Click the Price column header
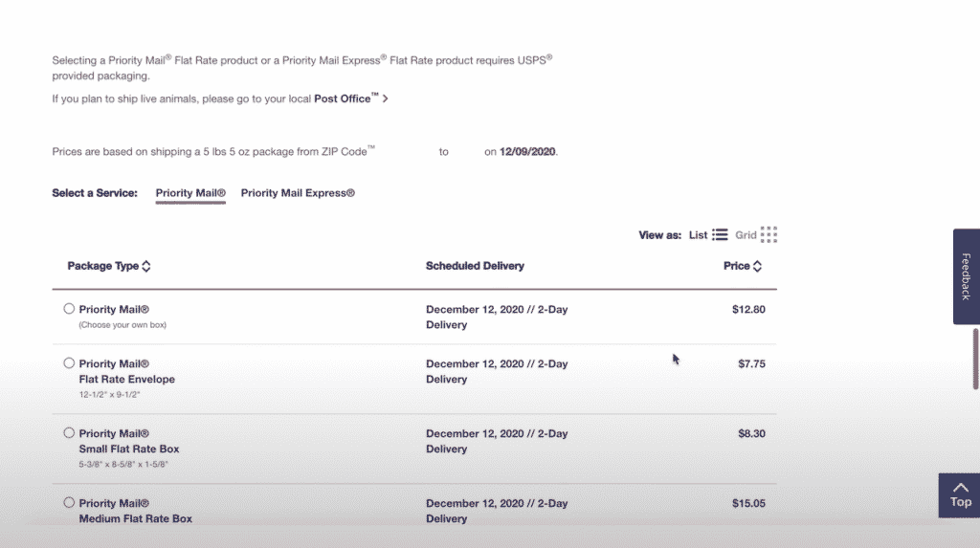 pos(736,266)
